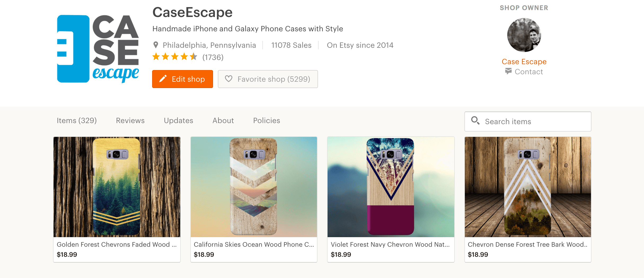Image resolution: width=644 pixels, height=278 pixels.
Task: Click the review count (1736) link
Action: [x=213, y=57]
